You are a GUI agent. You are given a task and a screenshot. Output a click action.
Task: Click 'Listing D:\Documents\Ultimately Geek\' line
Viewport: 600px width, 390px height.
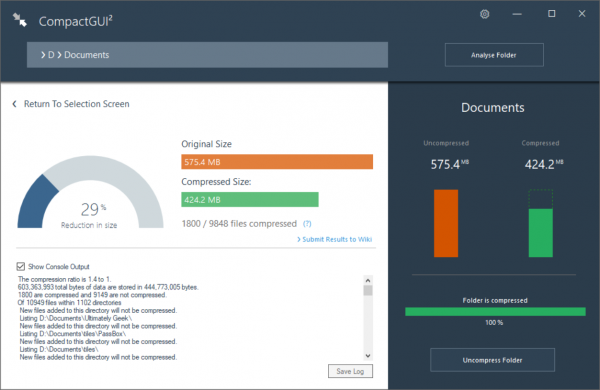tap(76, 318)
